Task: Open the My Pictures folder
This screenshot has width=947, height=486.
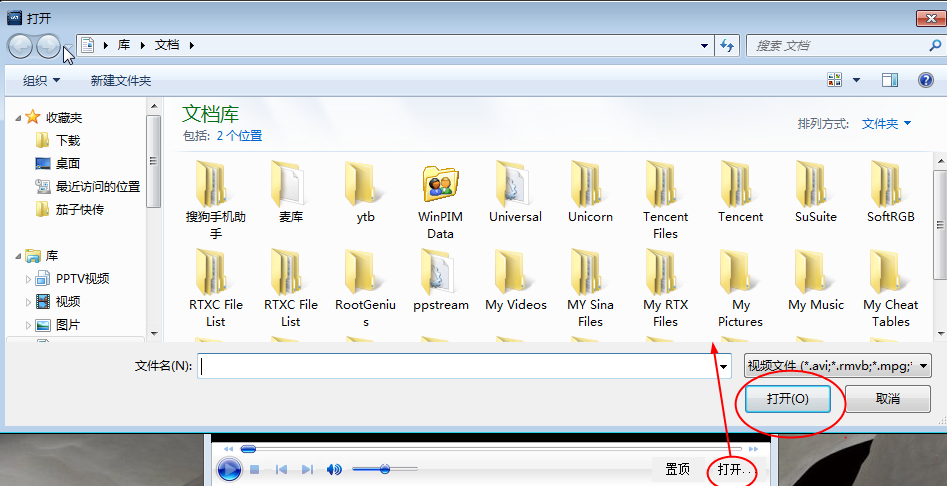Action: (740, 288)
